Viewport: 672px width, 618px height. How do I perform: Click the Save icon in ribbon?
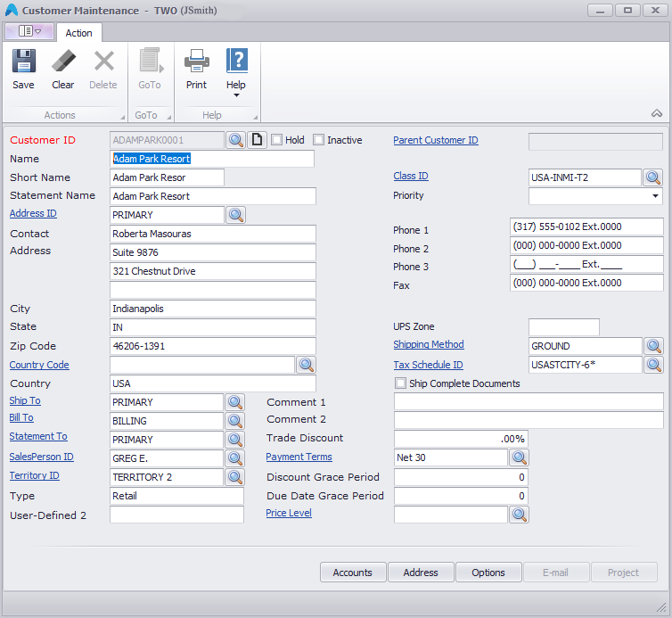click(x=23, y=61)
